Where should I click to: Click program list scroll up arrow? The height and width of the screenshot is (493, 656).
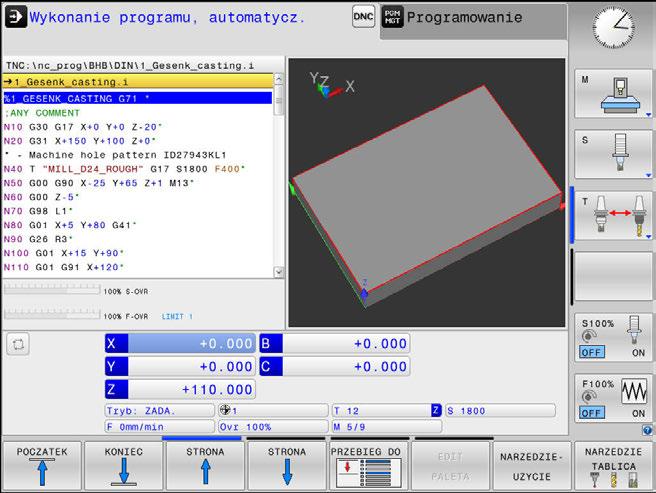click(279, 79)
